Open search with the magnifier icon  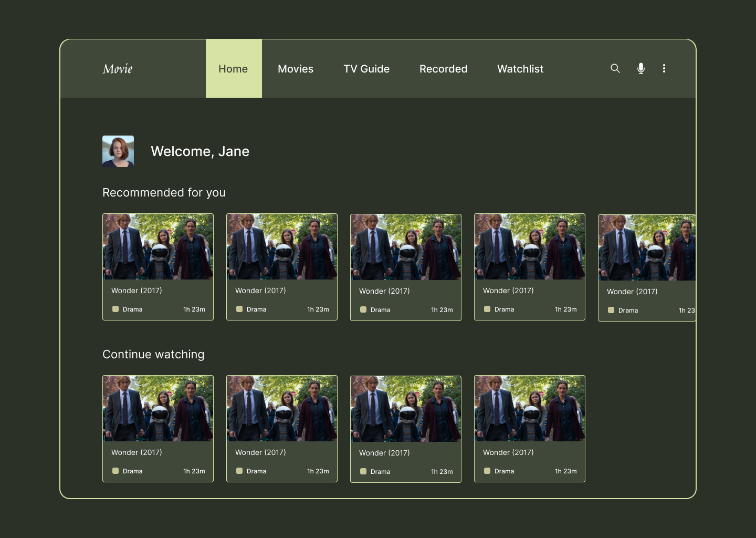coord(615,68)
